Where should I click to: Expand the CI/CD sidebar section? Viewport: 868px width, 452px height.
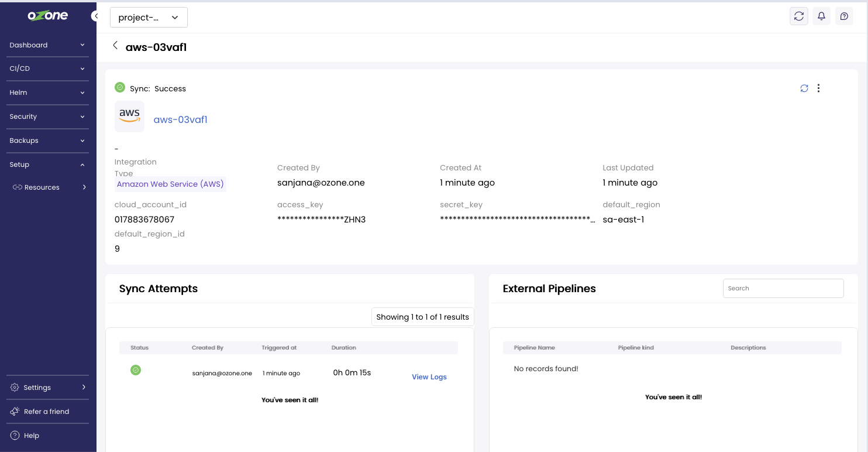[x=47, y=69]
